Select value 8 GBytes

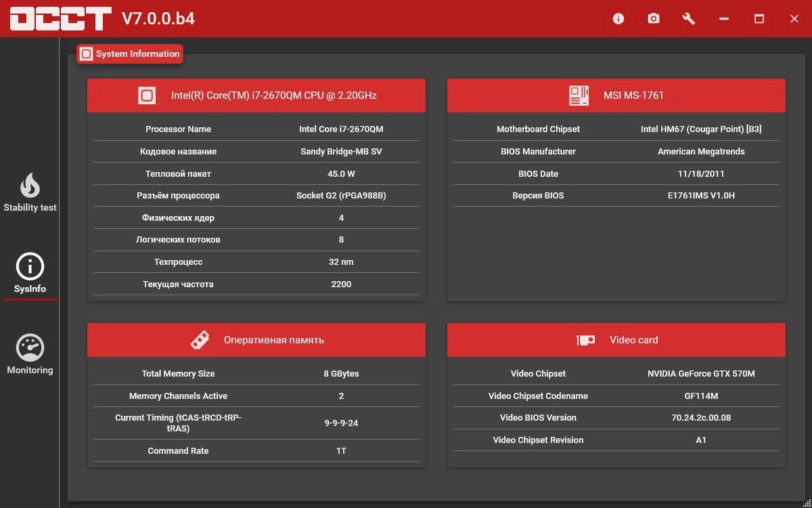(341, 373)
